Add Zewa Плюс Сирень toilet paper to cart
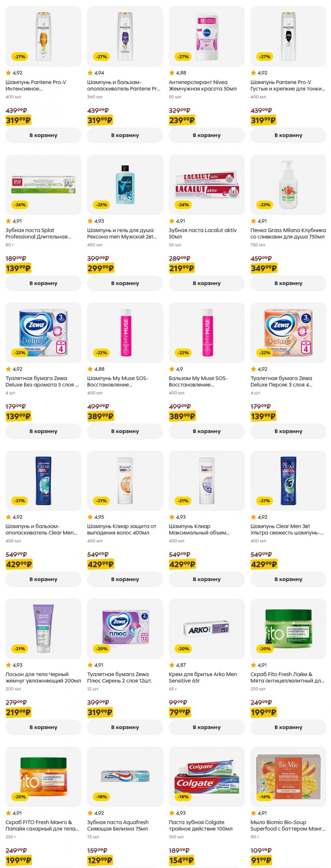This screenshot has height=868, width=331. [125, 727]
